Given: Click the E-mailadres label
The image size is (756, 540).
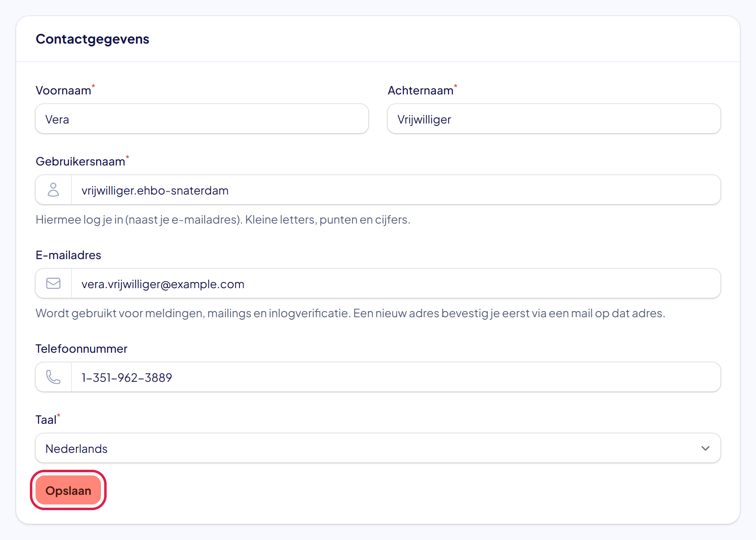Looking at the screenshot, I should coord(68,255).
